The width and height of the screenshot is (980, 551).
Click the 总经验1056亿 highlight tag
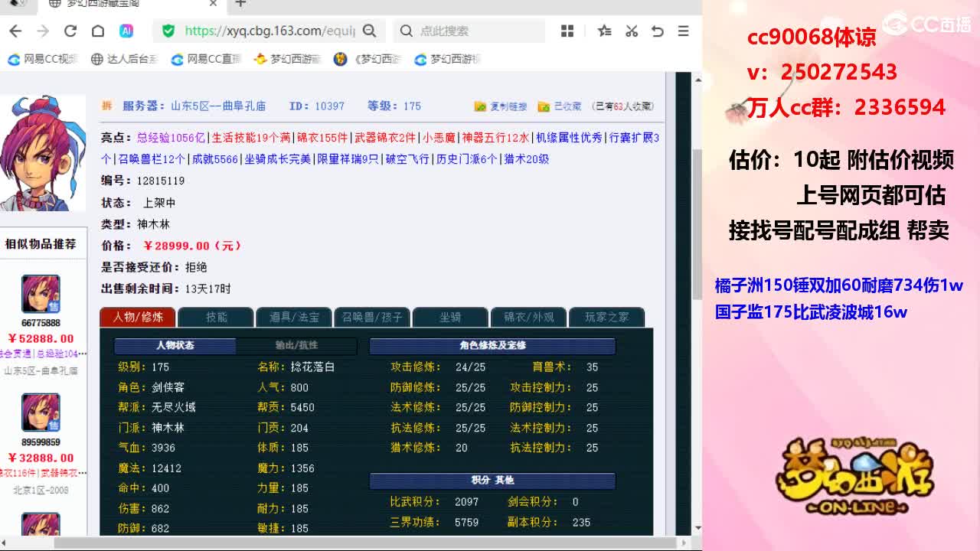(x=171, y=138)
